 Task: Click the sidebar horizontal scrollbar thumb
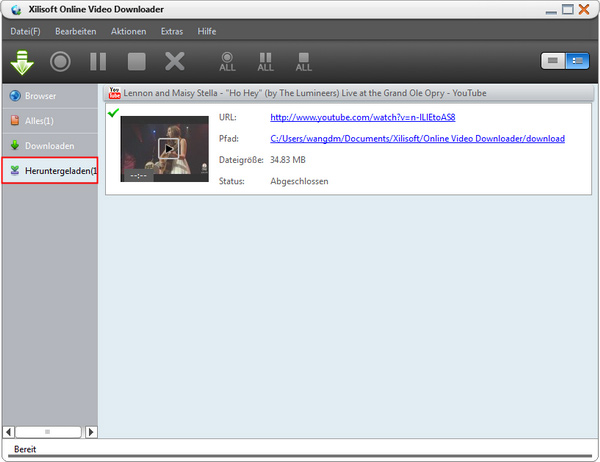[48, 432]
